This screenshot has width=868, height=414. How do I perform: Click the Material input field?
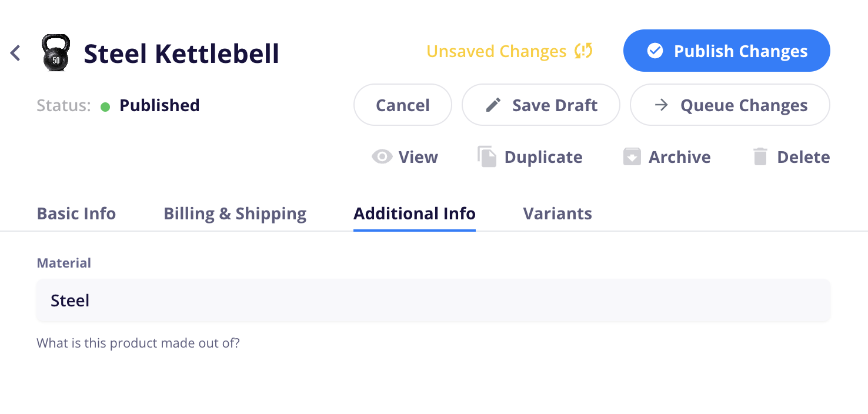(433, 301)
